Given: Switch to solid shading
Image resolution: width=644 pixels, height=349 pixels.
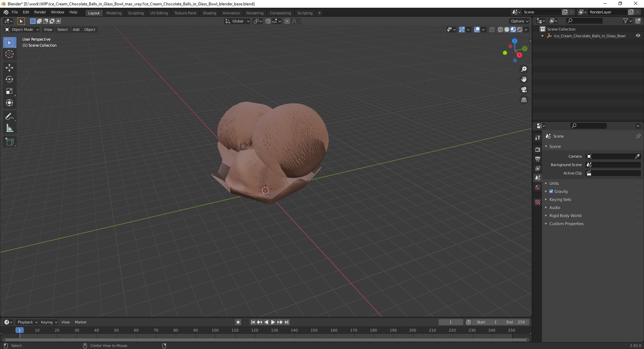Looking at the screenshot, I should 507,30.
